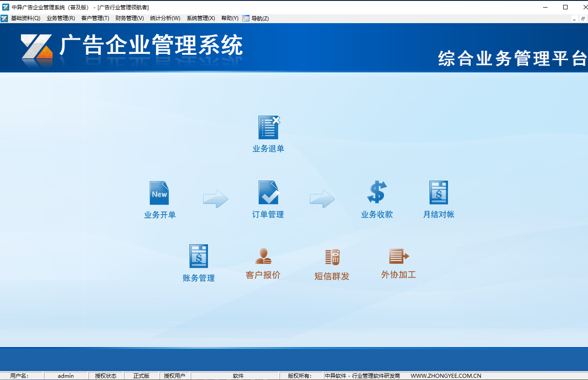Click the 账务管理 ledger icon
588x380 pixels.
pyautogui.click(x=199, y=256)
